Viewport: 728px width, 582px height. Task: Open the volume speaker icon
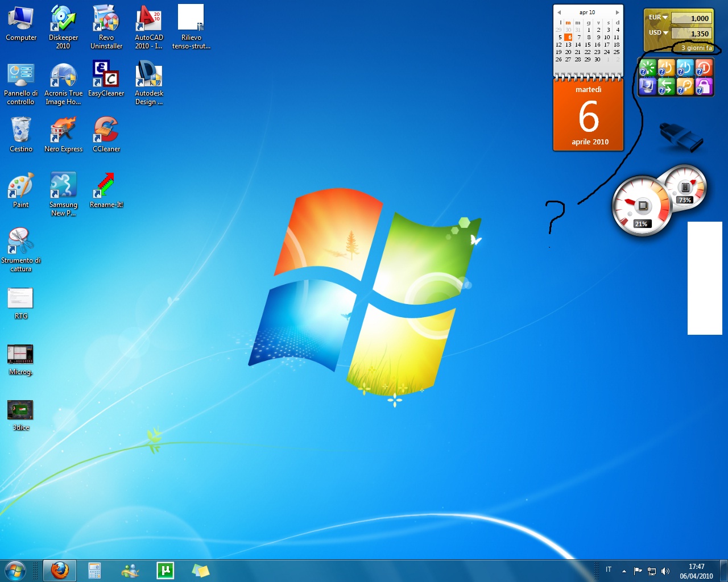pyautogui.click(x=665, y=571)
